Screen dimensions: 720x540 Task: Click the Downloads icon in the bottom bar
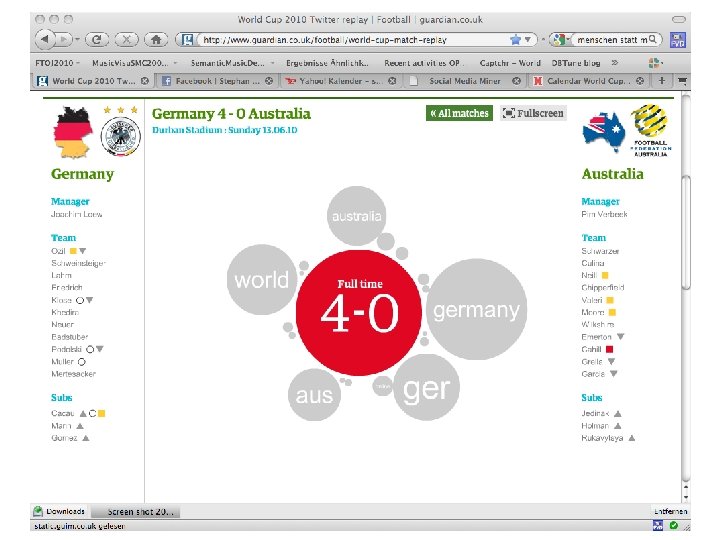click(x=38, y=511)
